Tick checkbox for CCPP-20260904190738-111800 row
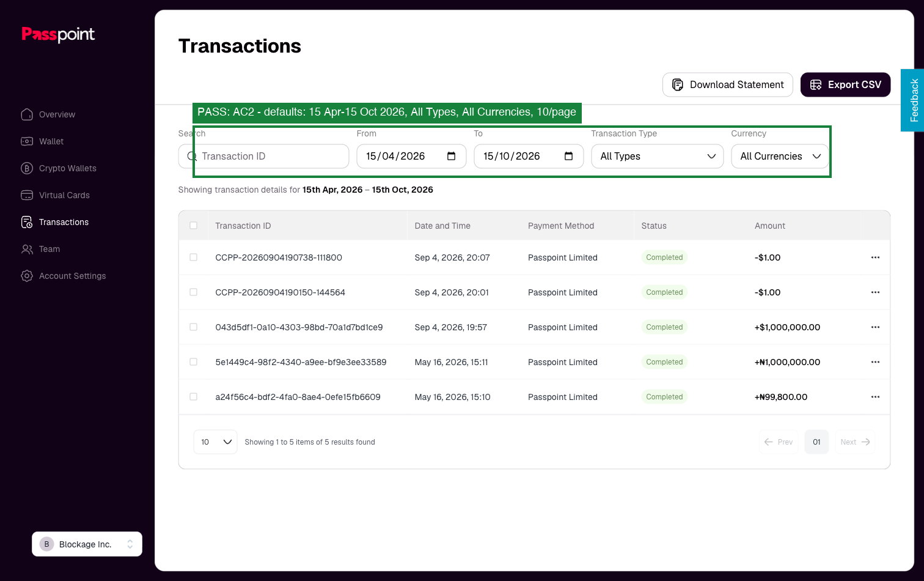 (x=194, y=257)
